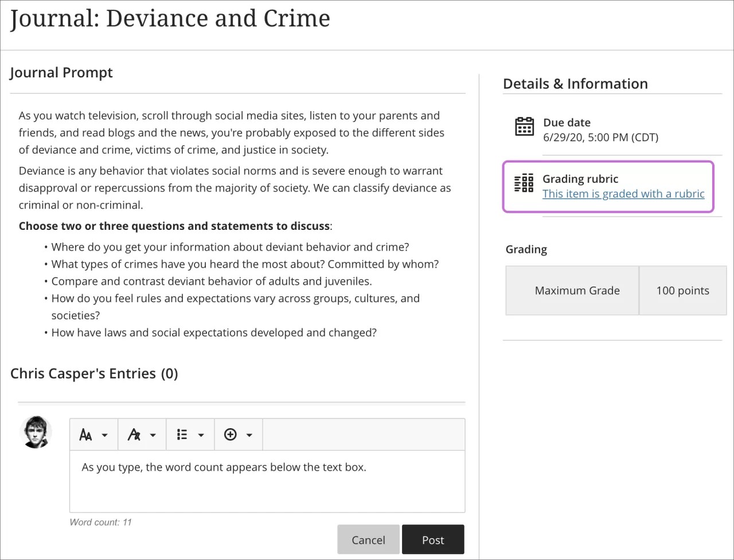
Task: Click the Word count label below the editor
Action: (100, 522)
